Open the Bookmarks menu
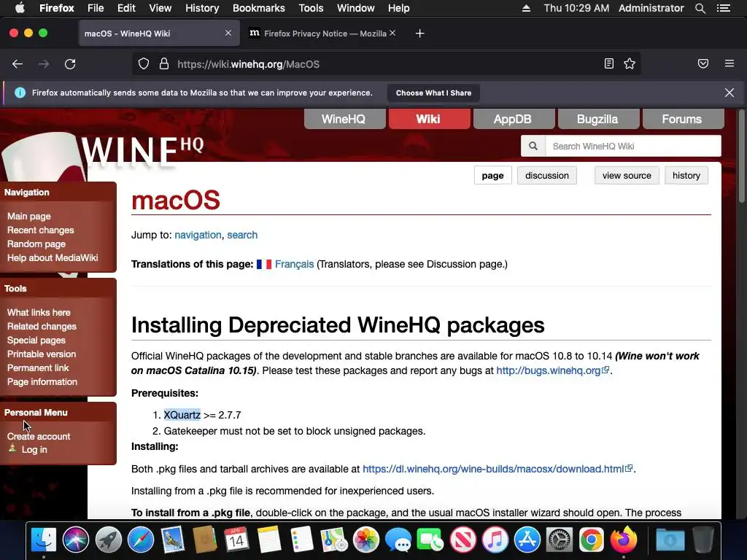747x560 pixels. [259, 8]
